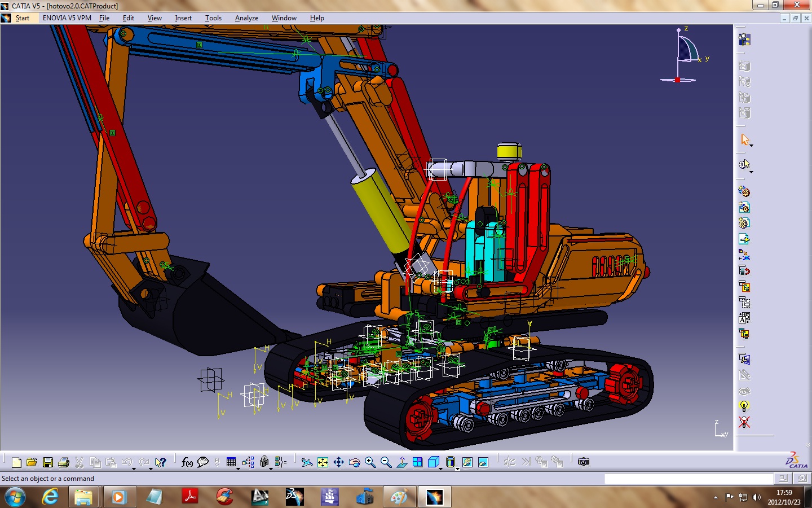The height and width of the screenshot is (508, 812).
Task: Click the speech bubble comment icon
Action: (x=203, y=462)
